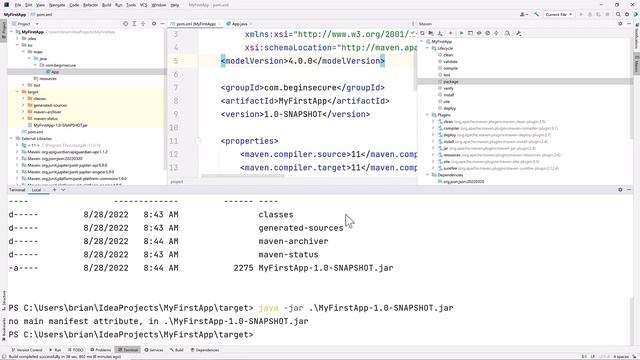Select the install lifecycle goal
The height and width of the screenshot is (360, 640).
449,95
